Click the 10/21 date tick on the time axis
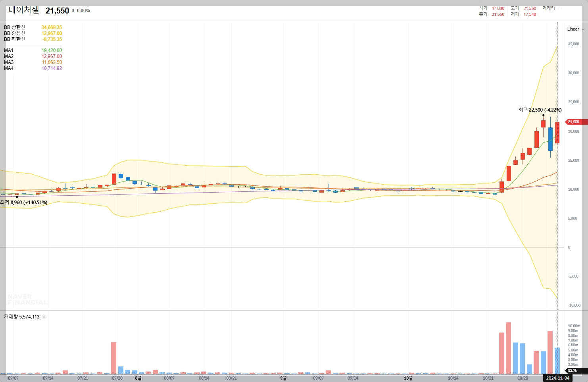 [x=488, y=378]
